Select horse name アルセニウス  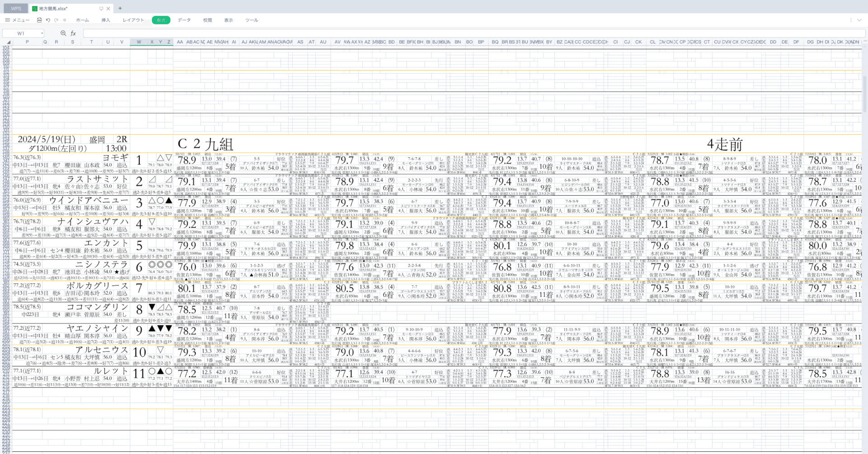point(102,350)
